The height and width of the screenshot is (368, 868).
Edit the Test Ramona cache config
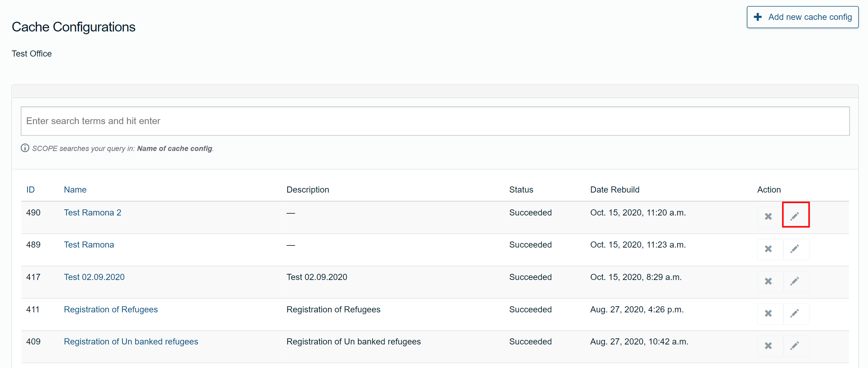(x=795, y=248)
